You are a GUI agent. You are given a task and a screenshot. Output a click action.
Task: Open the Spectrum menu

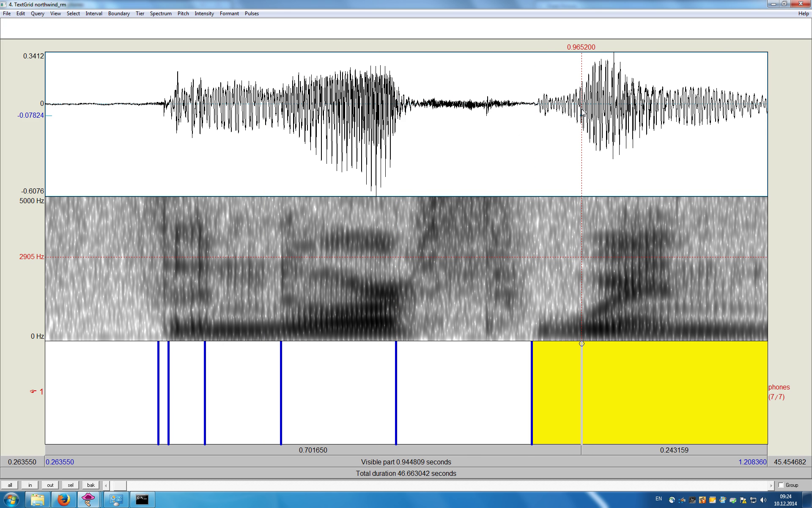pyautogui.click(x=161, y=14)
